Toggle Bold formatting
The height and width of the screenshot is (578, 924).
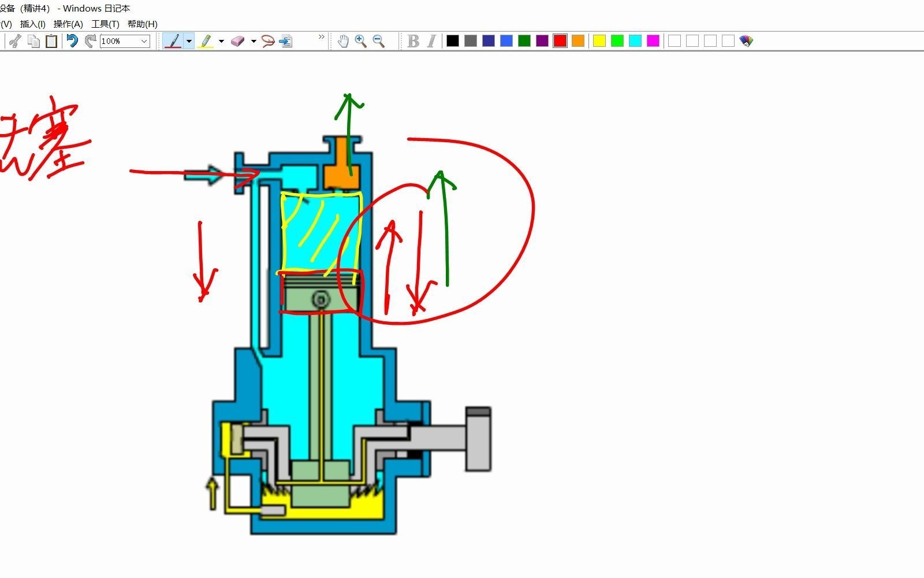413,41
